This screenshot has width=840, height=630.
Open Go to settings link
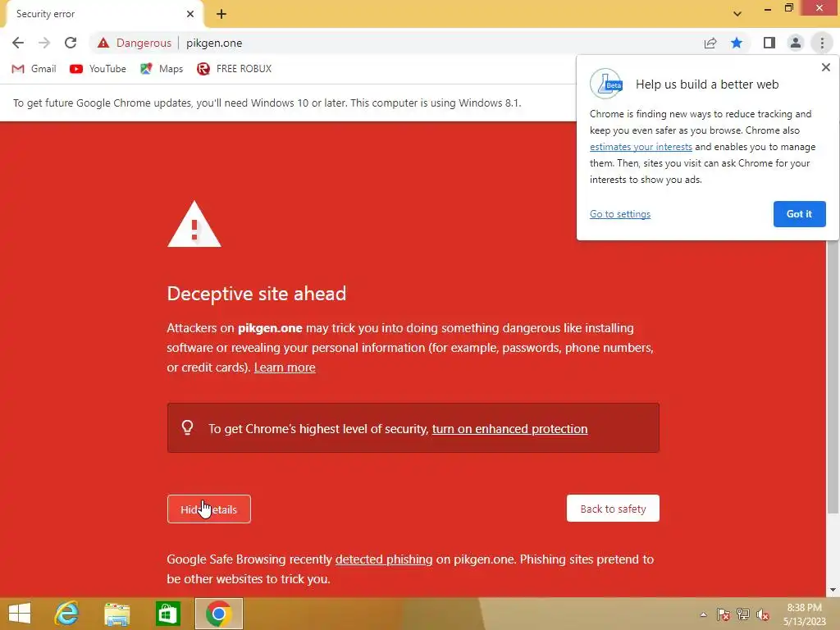(x=620, y=214)
